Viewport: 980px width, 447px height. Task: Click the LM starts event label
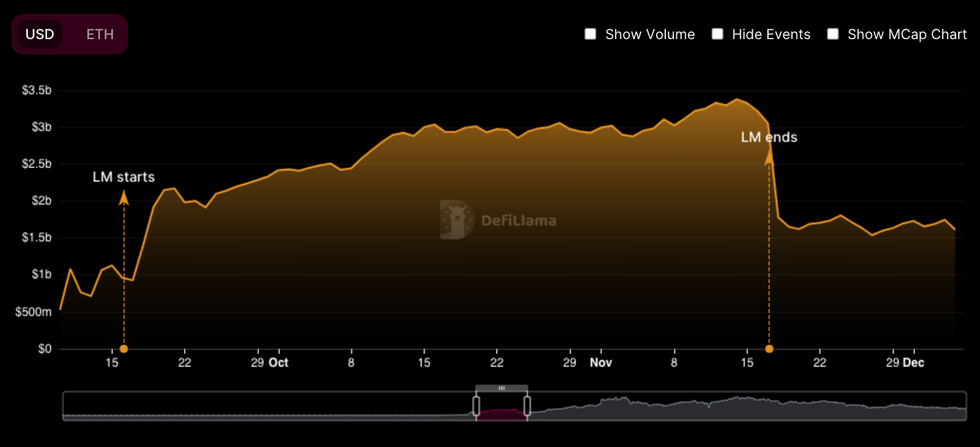[x=123, y=177]
